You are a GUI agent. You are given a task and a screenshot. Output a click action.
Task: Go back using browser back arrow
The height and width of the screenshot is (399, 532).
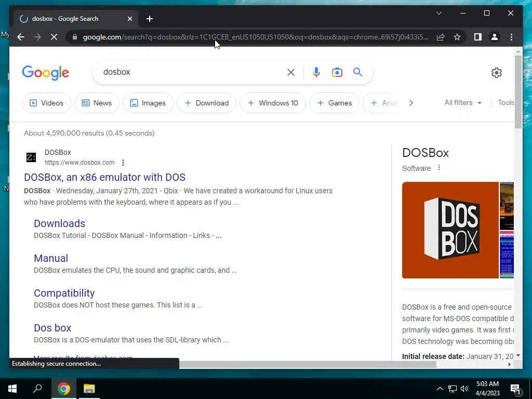pos(21,37)
